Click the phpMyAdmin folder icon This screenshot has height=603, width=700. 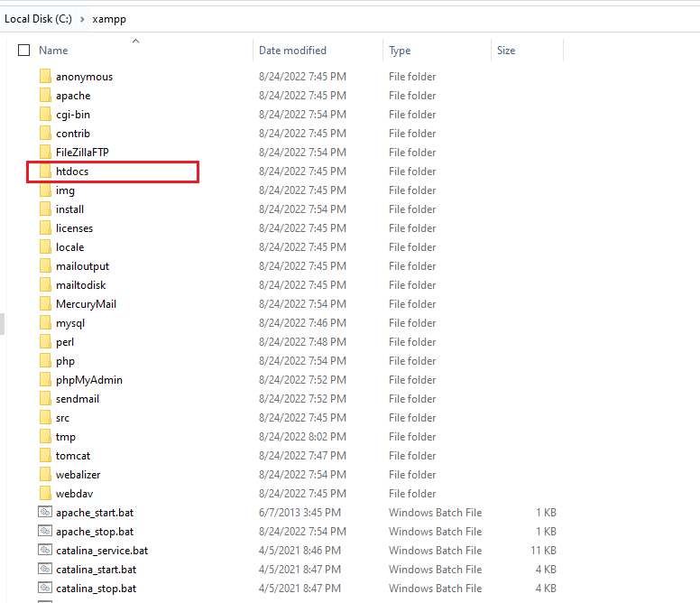pyautogui.click(x=45, y=380)
